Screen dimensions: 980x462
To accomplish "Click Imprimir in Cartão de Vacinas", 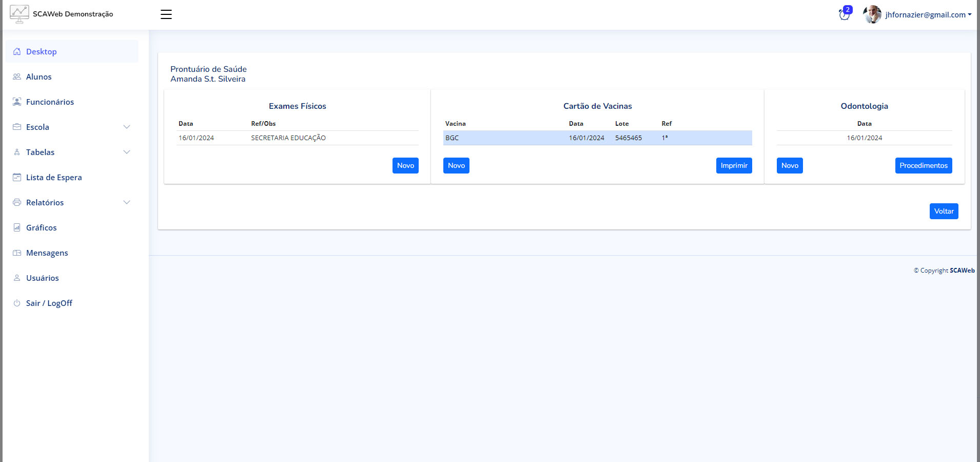I will (734, 166).
